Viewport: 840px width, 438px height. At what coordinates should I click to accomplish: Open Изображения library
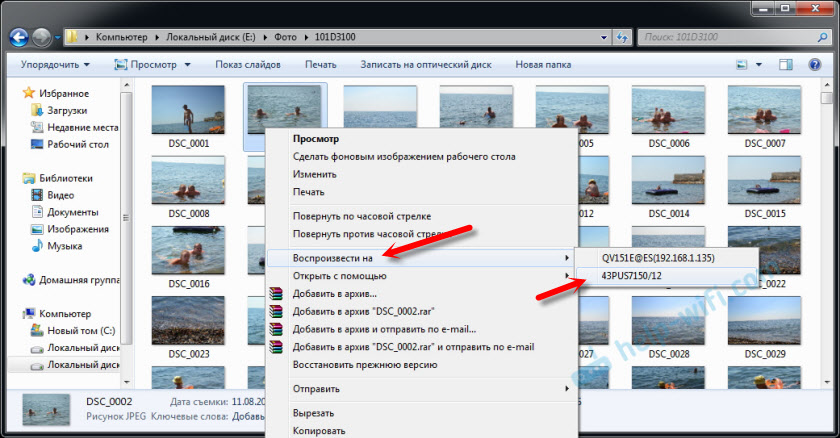pyautogui.click(x=70, y=229)
